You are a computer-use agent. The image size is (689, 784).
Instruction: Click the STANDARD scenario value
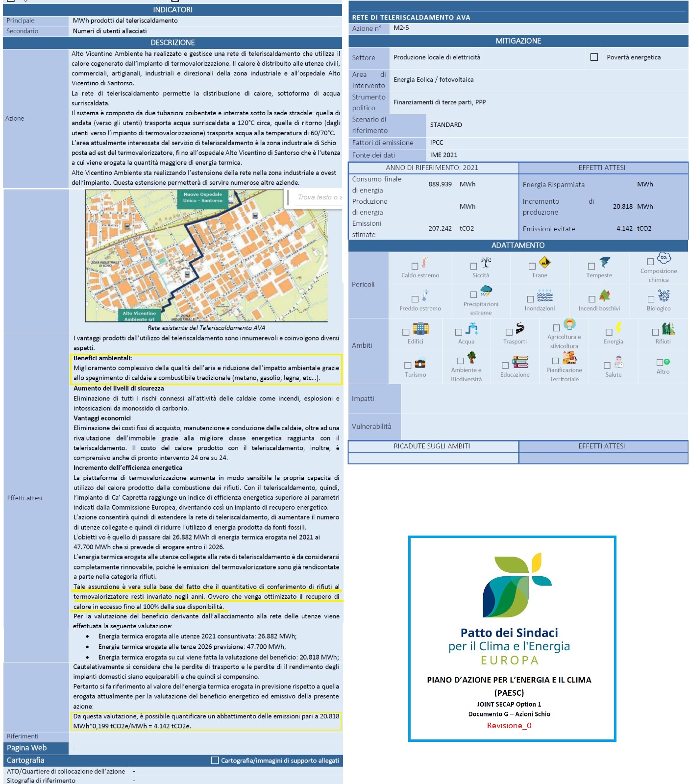click(x=446, y=124)
